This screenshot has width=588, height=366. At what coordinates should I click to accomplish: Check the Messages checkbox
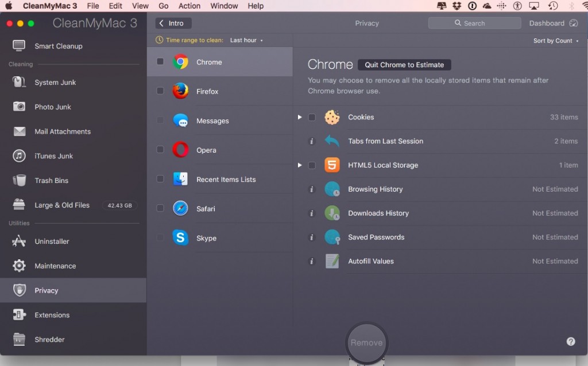click(160, 120)
